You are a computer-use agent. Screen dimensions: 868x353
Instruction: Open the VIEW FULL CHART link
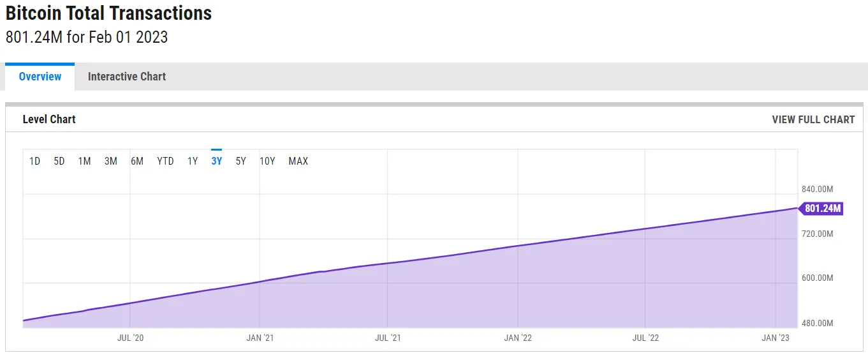coord(813,119)
